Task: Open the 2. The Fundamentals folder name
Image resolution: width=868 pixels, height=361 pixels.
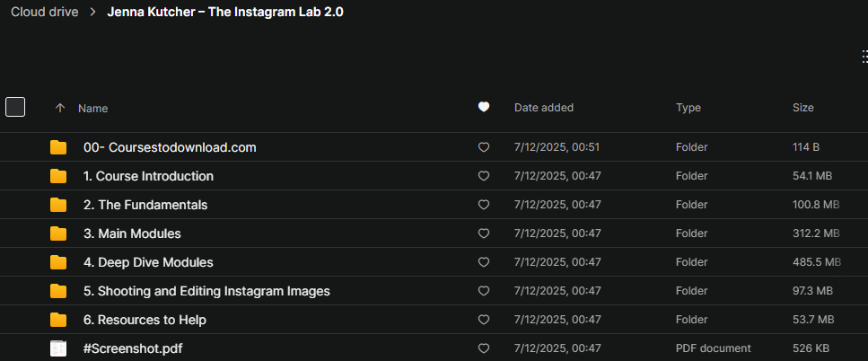Action: [145, 205]
